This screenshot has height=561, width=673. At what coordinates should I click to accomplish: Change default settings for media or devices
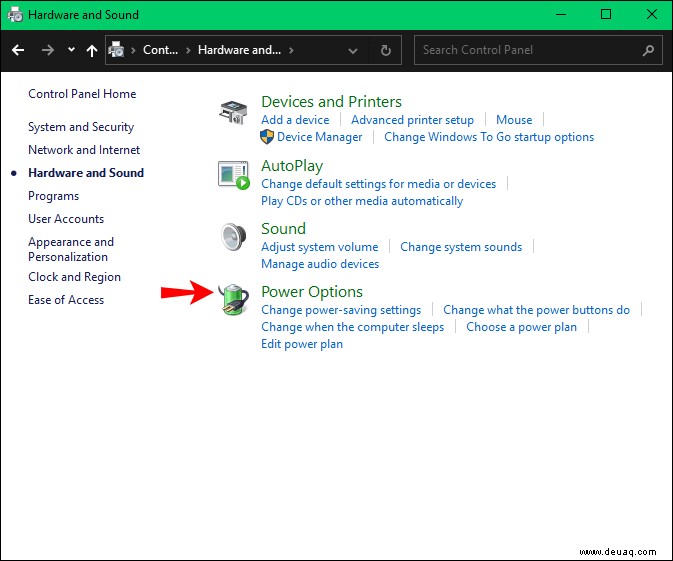pos(379,184)
